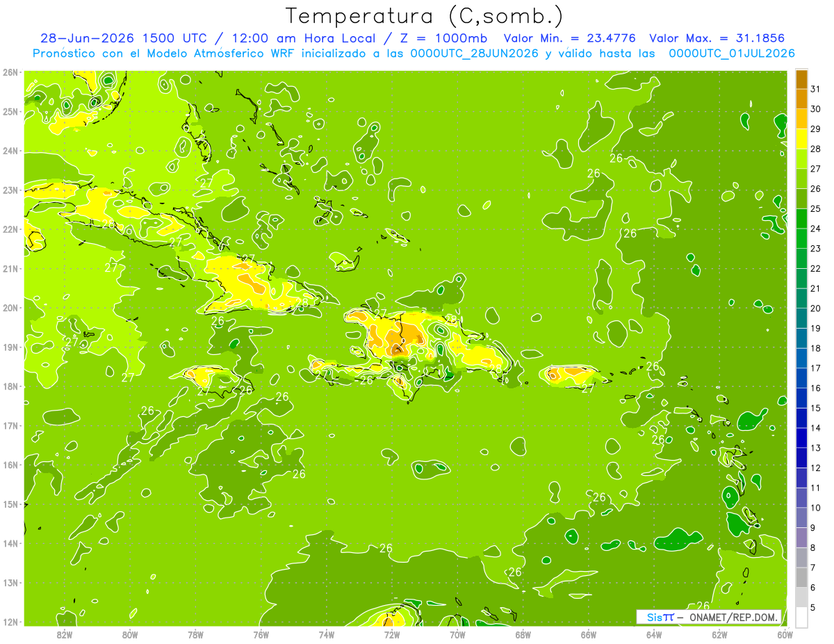Click the 25N latitude axis label
Viewport: 834px width, 644px height.
point(10,112)
